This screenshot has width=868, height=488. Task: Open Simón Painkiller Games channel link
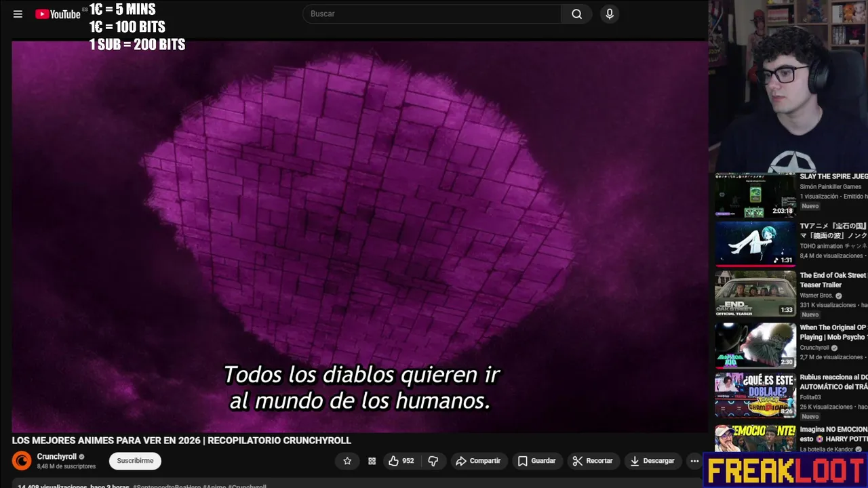[830, 187]
